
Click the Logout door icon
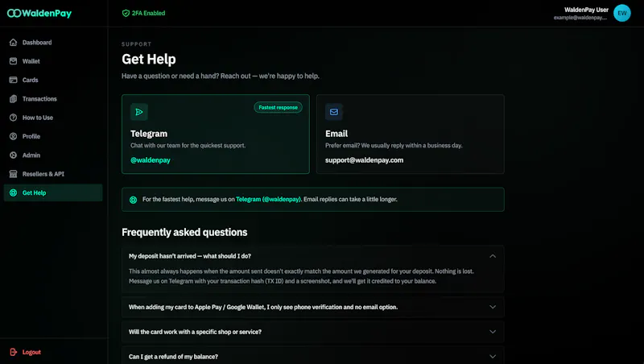pyautogui.click(x=13, y=352)
